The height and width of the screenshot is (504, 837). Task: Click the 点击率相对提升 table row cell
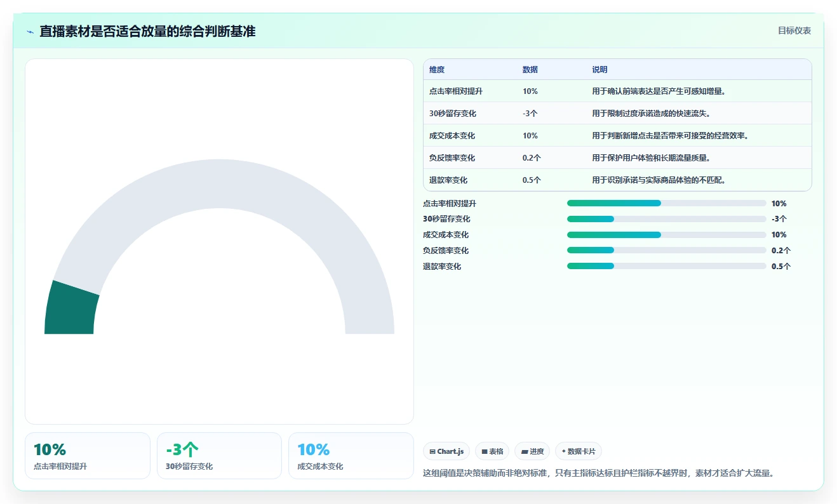tap(456, 91)
